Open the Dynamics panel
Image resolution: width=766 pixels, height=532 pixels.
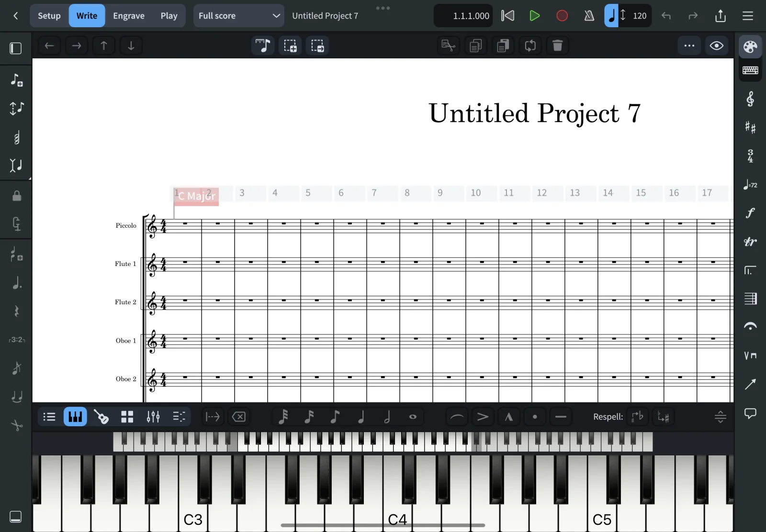pyautogui.click(x=750, y=213)
